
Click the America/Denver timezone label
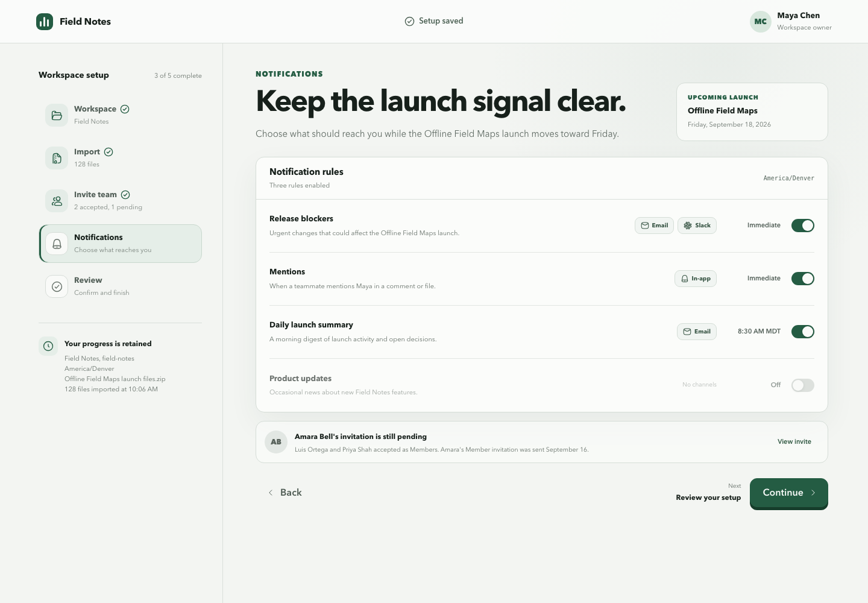pyautogui.click(x=789, y=178)
